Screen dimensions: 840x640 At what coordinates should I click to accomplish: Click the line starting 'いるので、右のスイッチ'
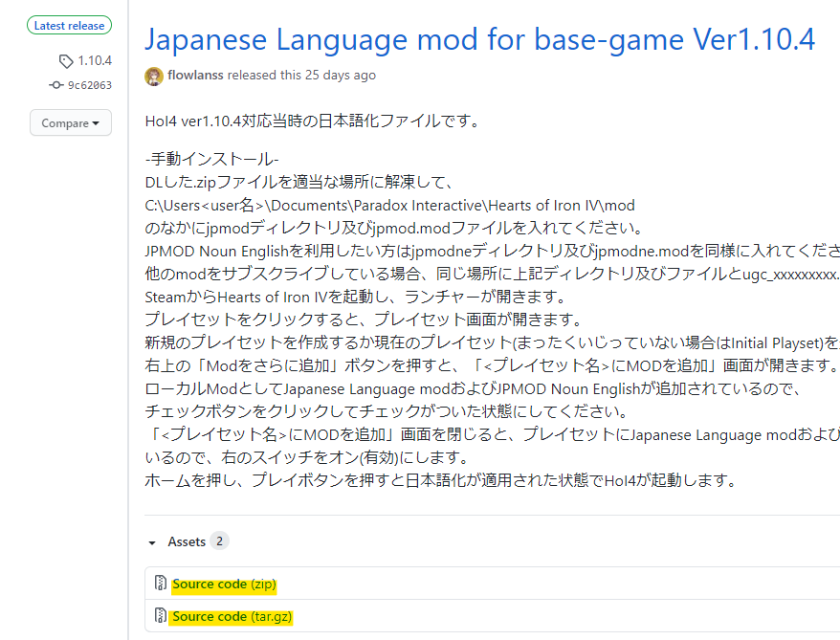click(x=307, y=457)
